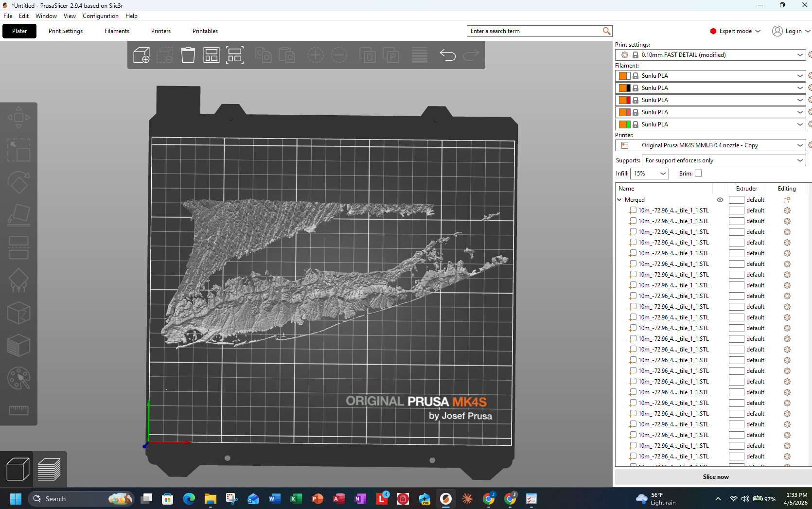The height and width of the screenshot is (509, 812).
Task: Open the Infill 15% dropdown
Action: pyautogui.click(x=650, y=174)
